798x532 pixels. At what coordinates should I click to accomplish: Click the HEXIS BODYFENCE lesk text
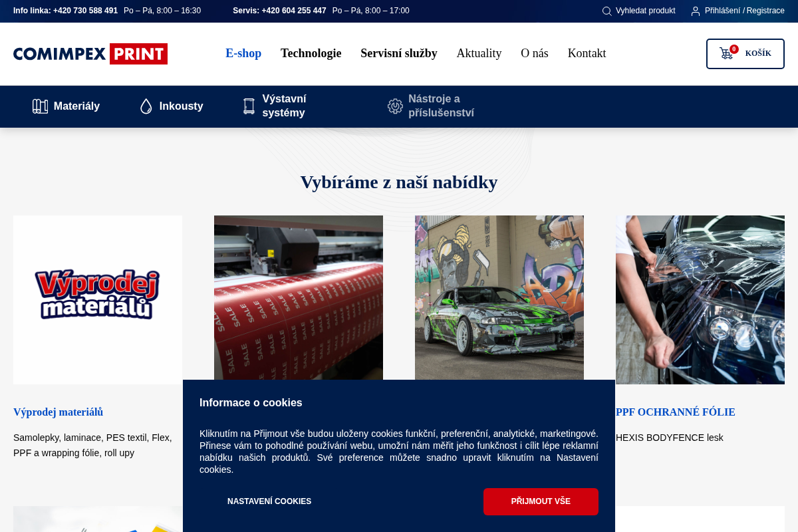[x=670, y=438]
